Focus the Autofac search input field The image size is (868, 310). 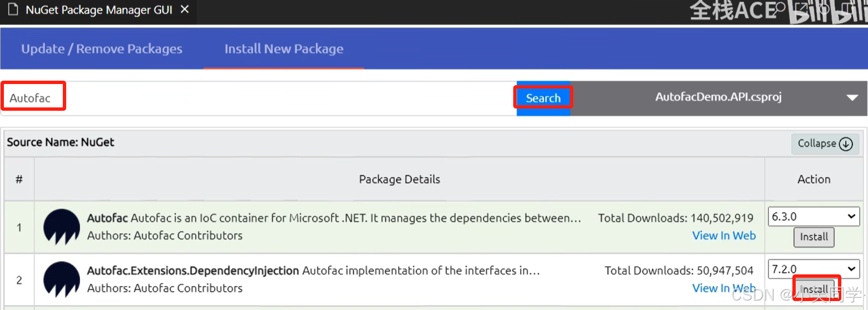[x=259, y=99]
